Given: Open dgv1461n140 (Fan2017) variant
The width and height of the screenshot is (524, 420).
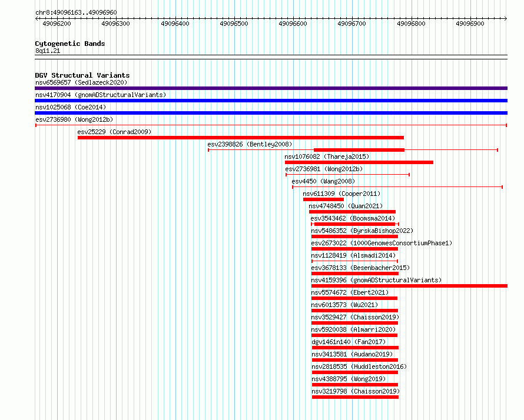Looking at the screenshot, I should pos(349,342).
